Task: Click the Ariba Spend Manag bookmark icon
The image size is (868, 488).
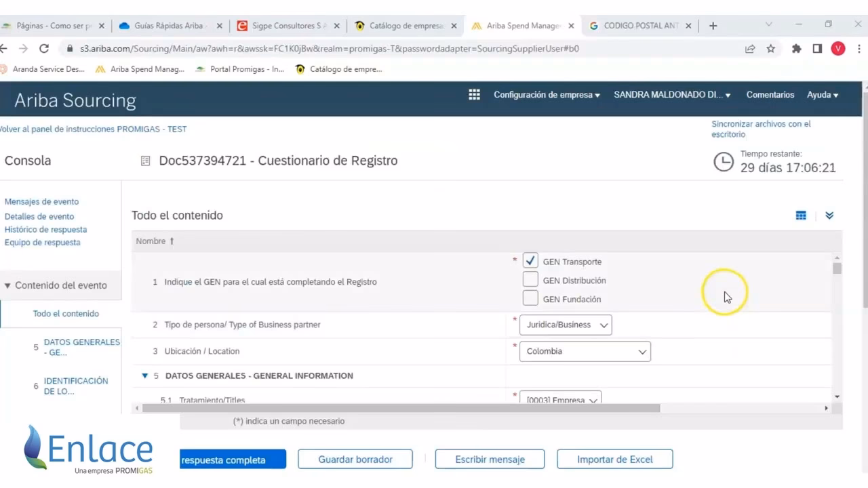Action: pyautogui.click(x=100, y=68)
